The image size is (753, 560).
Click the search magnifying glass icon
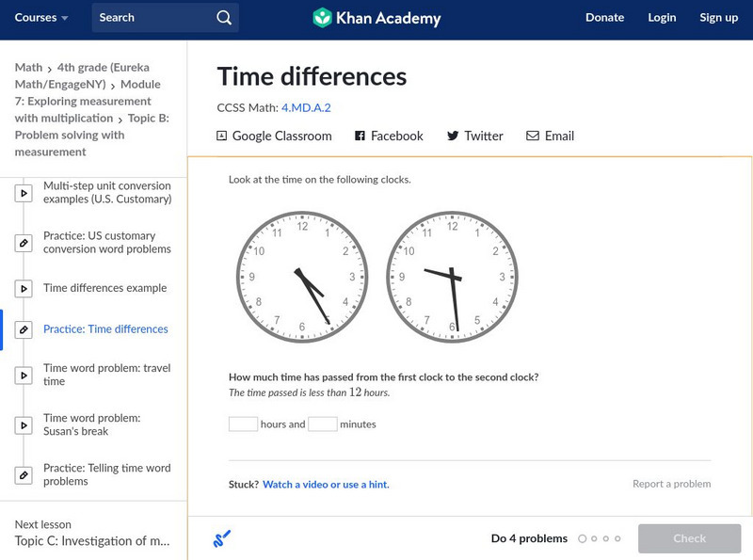click(223, 18)
